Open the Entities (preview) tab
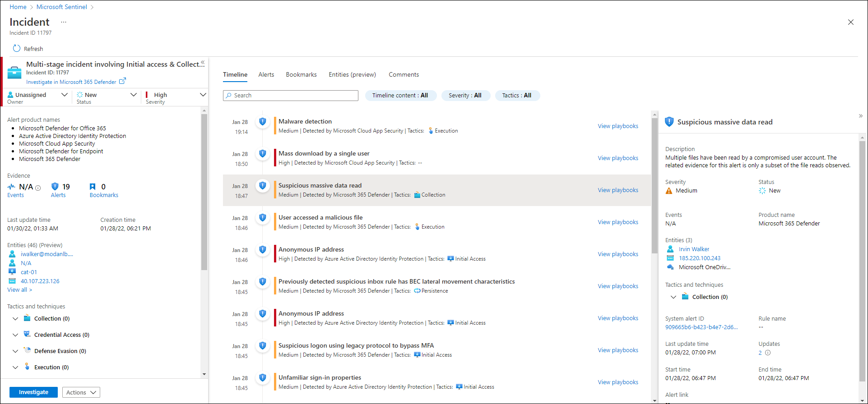Screen dimensions: 868x404 (352, 75)
